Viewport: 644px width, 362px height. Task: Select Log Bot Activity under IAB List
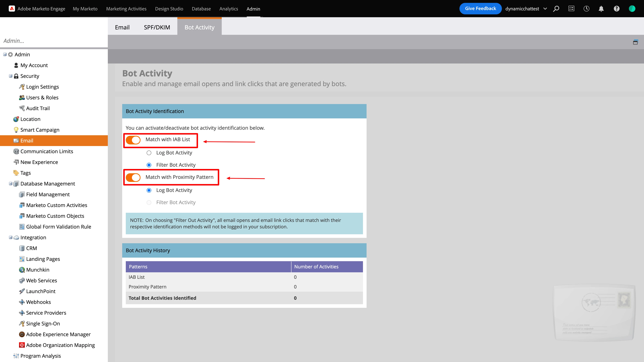click(x=149, y=153)
